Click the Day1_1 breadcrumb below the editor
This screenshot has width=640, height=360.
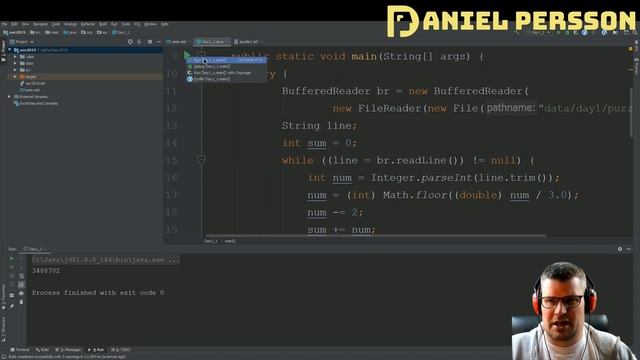point(211,241)
